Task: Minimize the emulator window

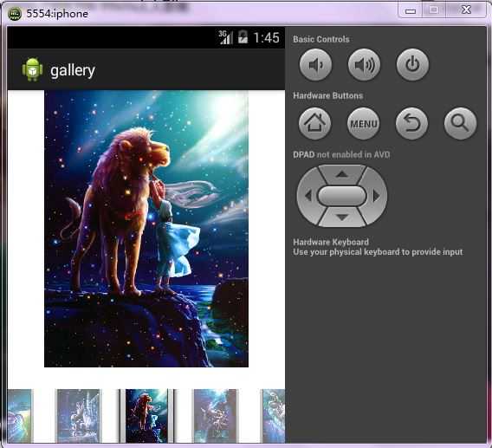Action: (411, 10)
